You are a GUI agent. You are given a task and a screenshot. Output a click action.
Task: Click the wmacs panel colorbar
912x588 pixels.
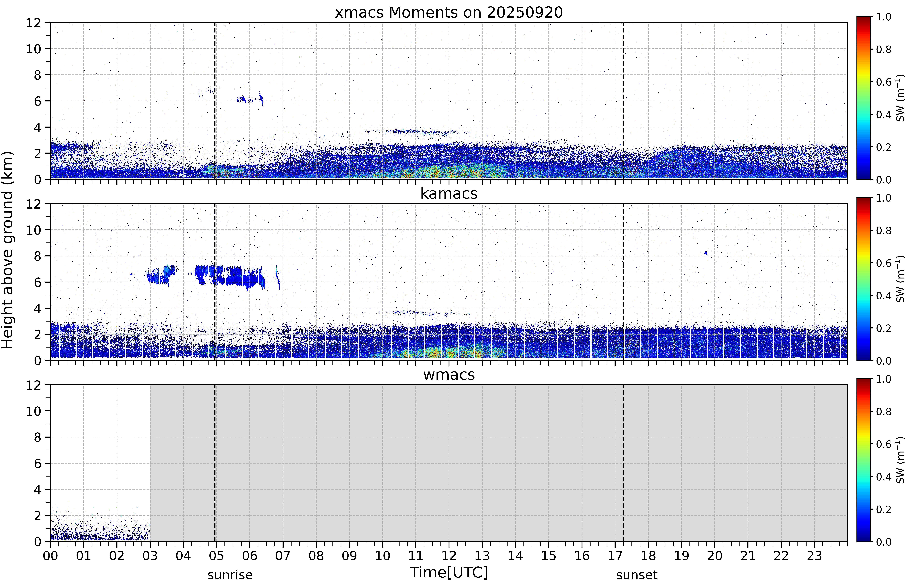(863, 460)
